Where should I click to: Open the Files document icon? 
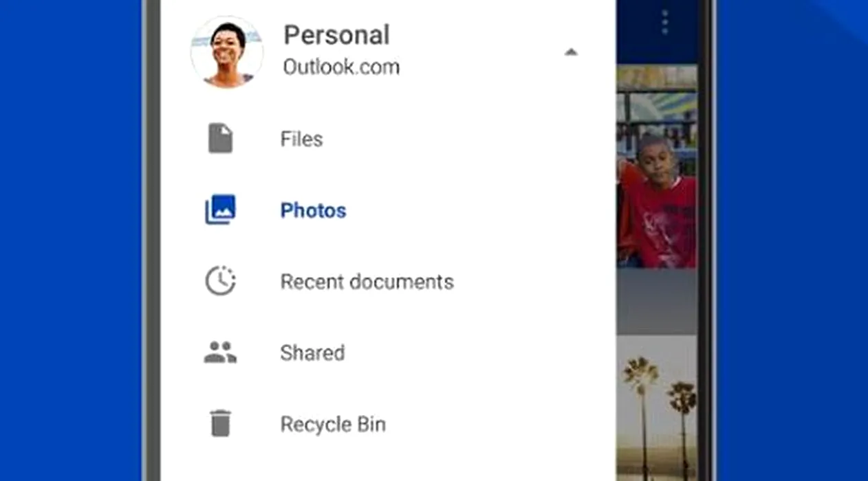220,139
